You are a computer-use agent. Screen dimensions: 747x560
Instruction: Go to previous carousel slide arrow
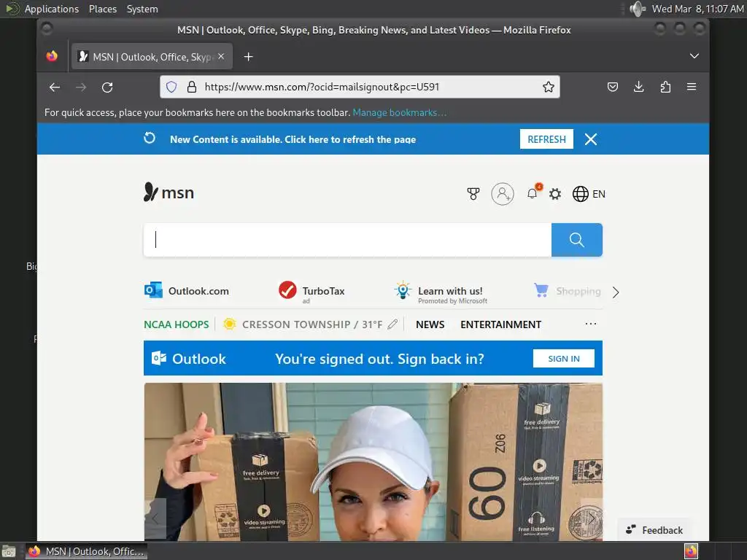(x=155, y=518)
